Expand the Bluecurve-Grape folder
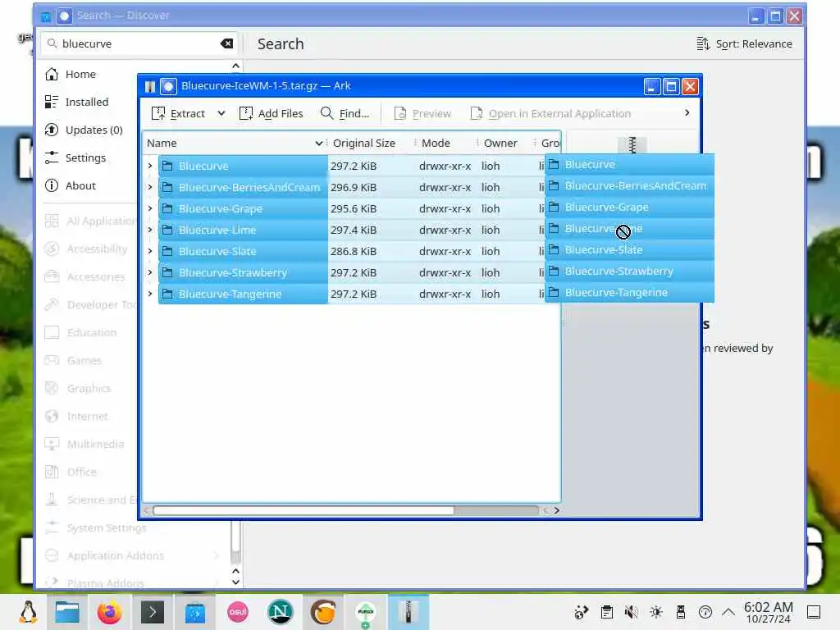This screenshot has width=840, height=630. (x=150, y=209)
